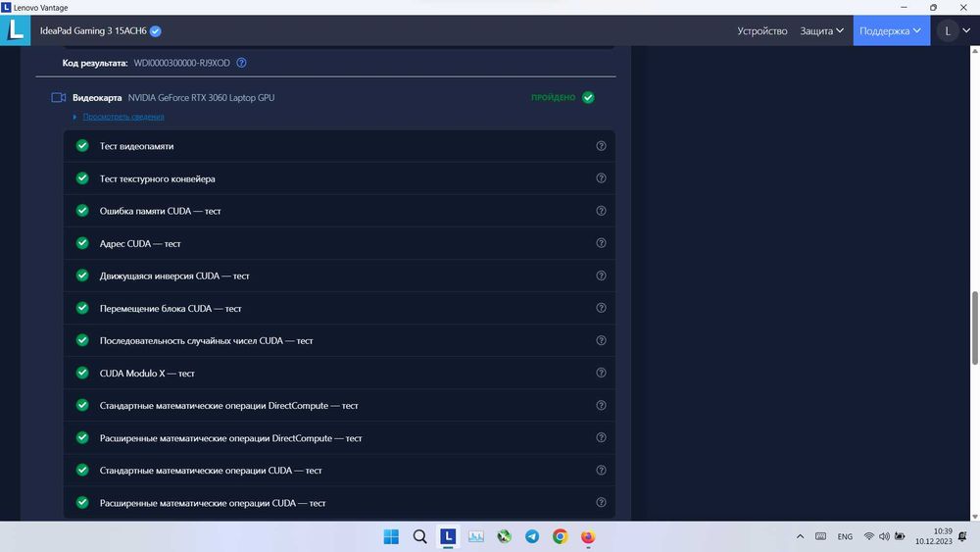
Task: Click checkmark icon of CUDA Modulo X
Action: tap(82, 373)
